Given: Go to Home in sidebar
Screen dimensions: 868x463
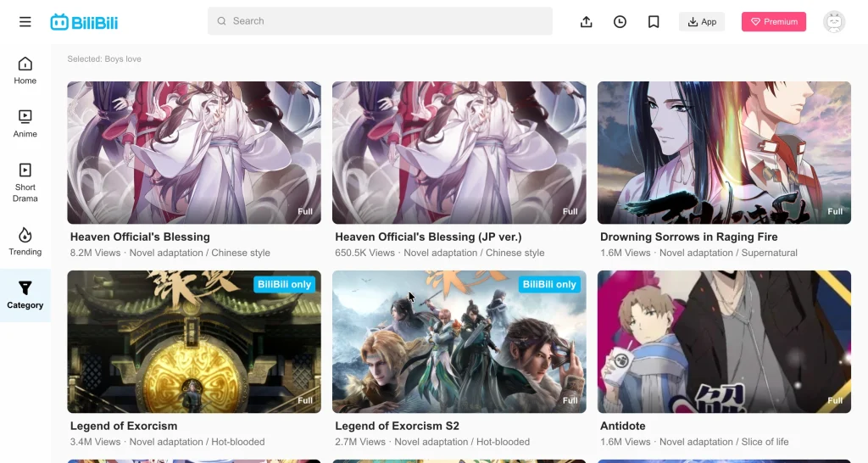Looking at the screenshot, I should click(x=25, y=71).
